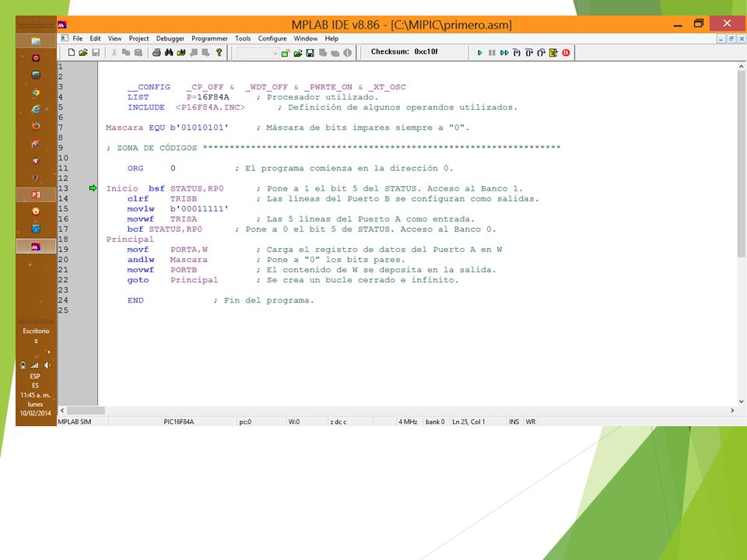747x560 pixels.
Task: Click the Step Over debug icon
Action: (529, 53)
